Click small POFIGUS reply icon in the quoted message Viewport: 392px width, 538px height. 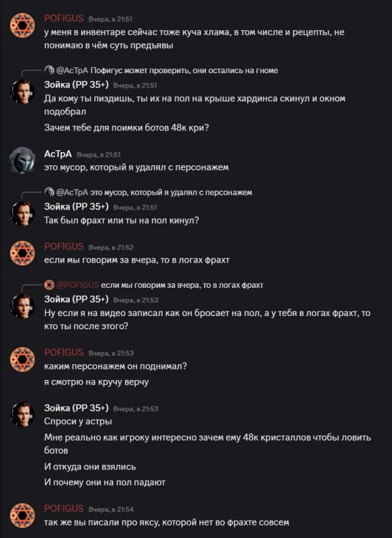tap(49, 284)
